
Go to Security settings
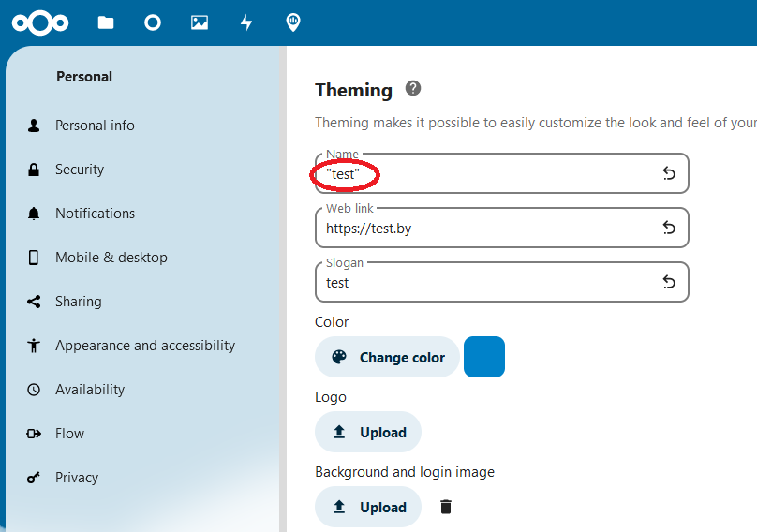pos(80,170)
